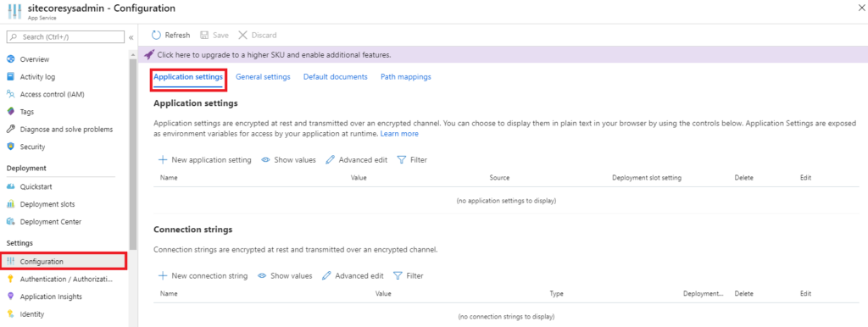This screenshot has height=327, width=868.
Task: Focus the sidebar Search box
Action: [x=65, y=36]
